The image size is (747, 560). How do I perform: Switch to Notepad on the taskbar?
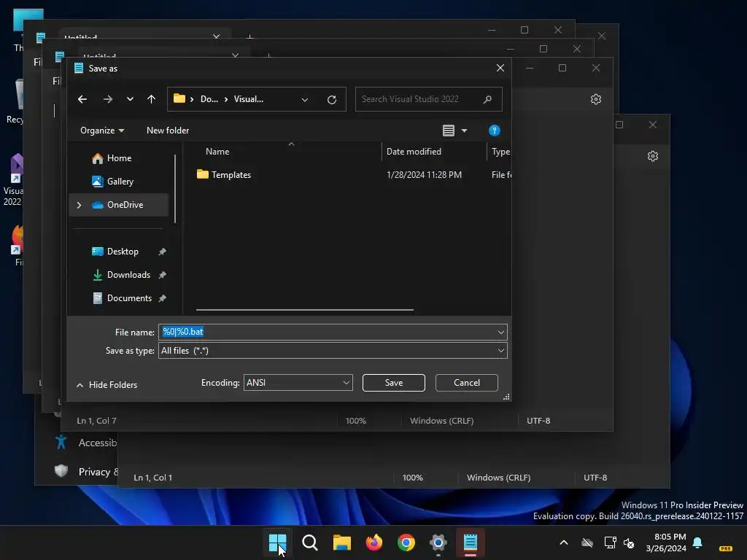471,542
